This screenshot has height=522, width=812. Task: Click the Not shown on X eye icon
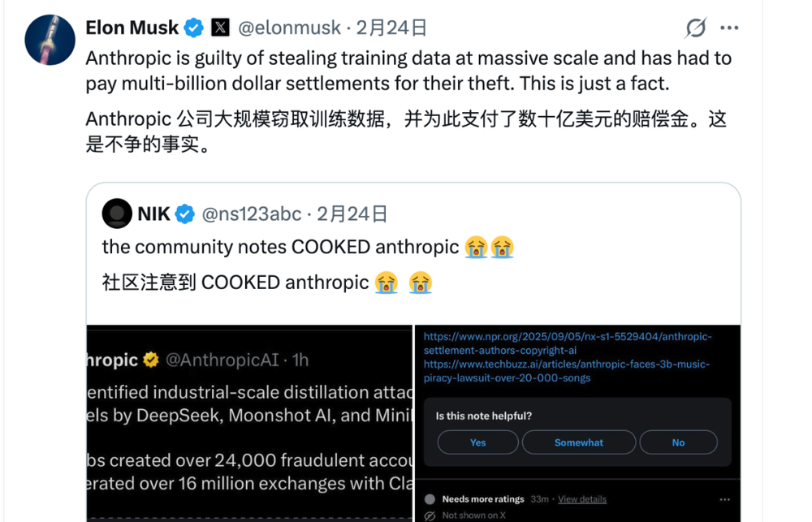click(430, 516)
